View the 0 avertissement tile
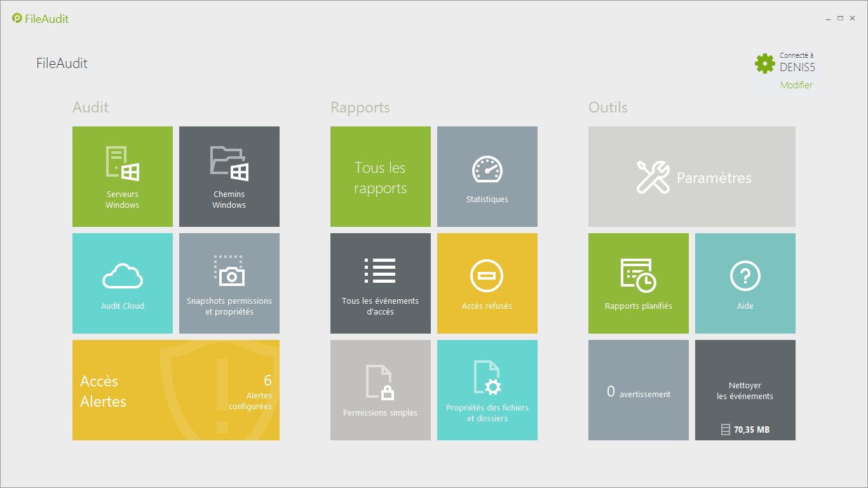The image size is (868, 488). (x=638, y=391)
